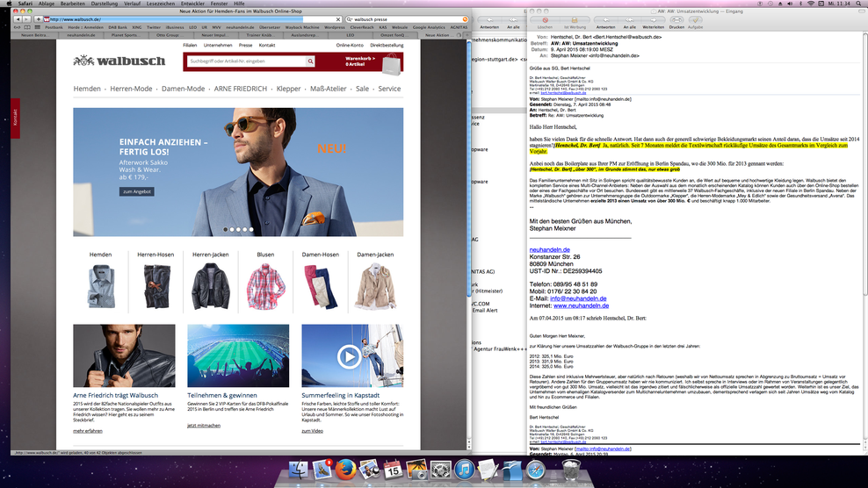Image resolution: width=868 pixels, height=488 pixels.
Task: Click the Aufgabe checkmark icon in Mail
Action: point(695,20)
